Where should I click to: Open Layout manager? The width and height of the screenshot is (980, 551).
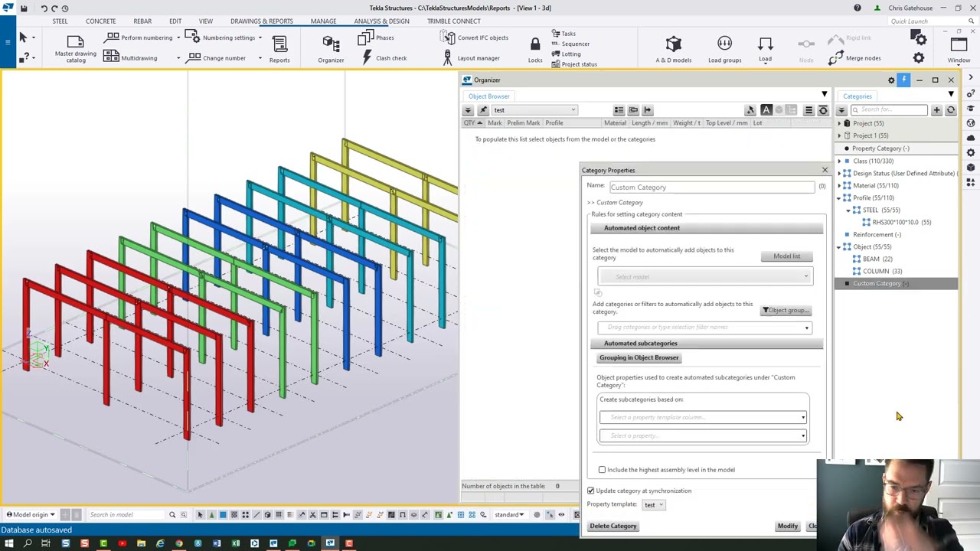[x=471, y=57]
